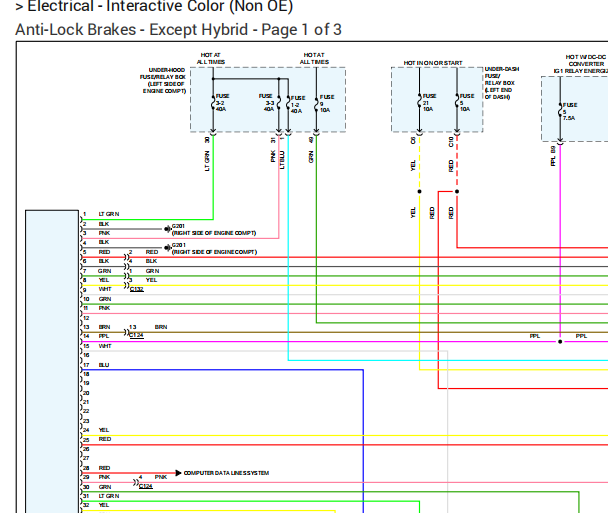608x513 pixels.
Task: Click pin 31 LT GRN label
Action: [x=109, y=496]
